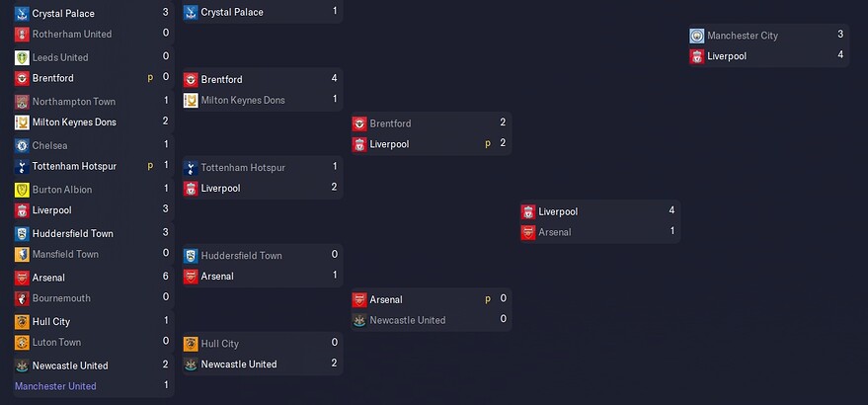868x405 pixels.
Task: Select Burton Albion's score of 1
Action: [x=166, y=189]
